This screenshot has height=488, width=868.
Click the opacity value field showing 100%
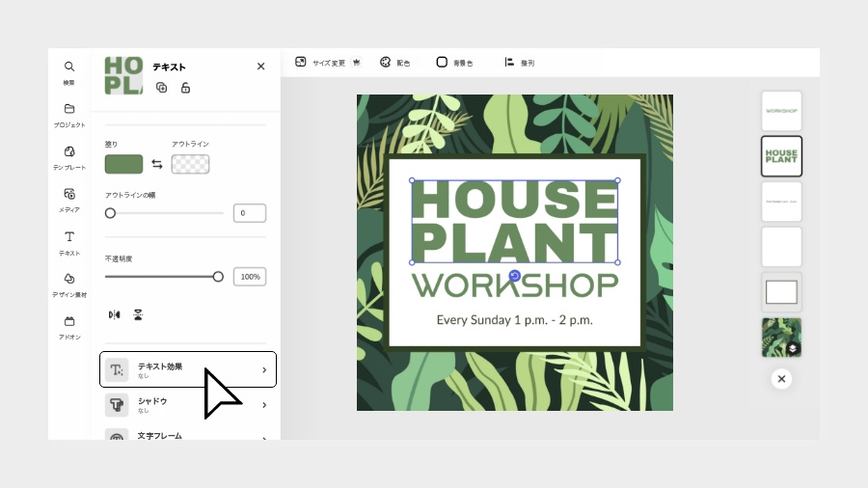250,277
